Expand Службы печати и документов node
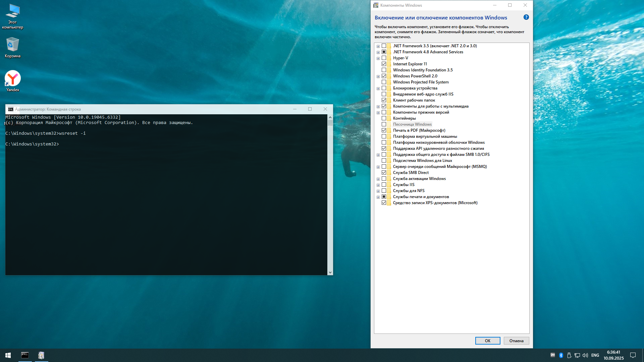The height and width of the screenshot is (362, 644). click(x=378, y=197)
